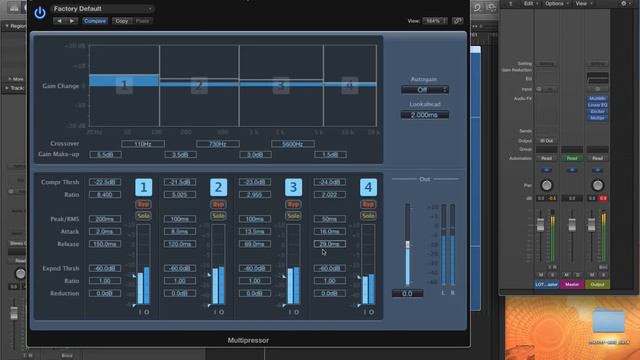Open the Factory Default preset dropdown
The height and width of the screenshot is (360, 640).
[102, 9]
